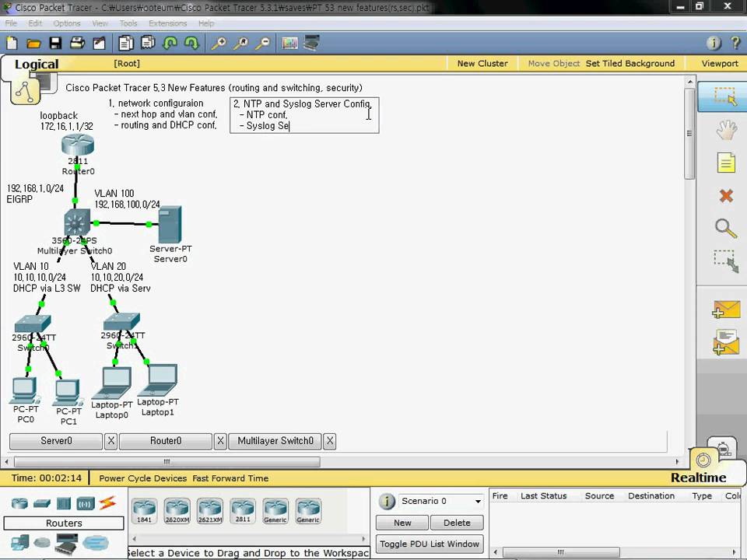Open the Tools menu
747x560 pixels.
click(128, 23)
